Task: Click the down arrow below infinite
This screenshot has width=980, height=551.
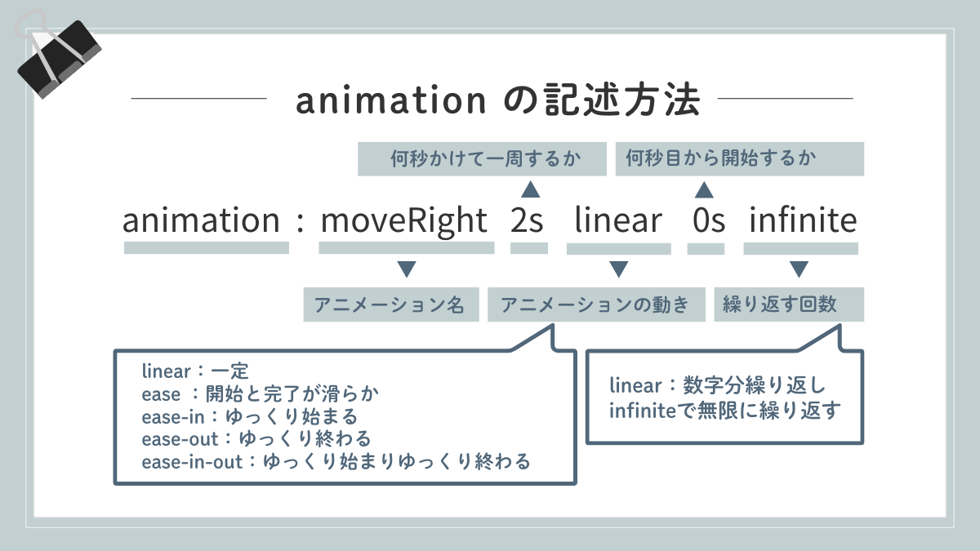Action: pos(800,270)
